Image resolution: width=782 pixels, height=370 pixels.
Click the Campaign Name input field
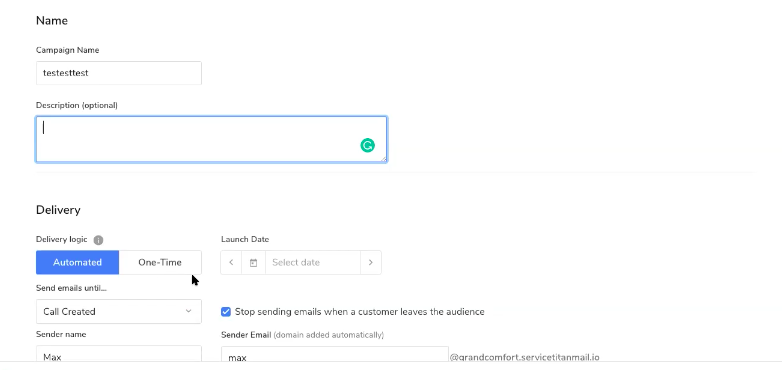coord(119,73)
